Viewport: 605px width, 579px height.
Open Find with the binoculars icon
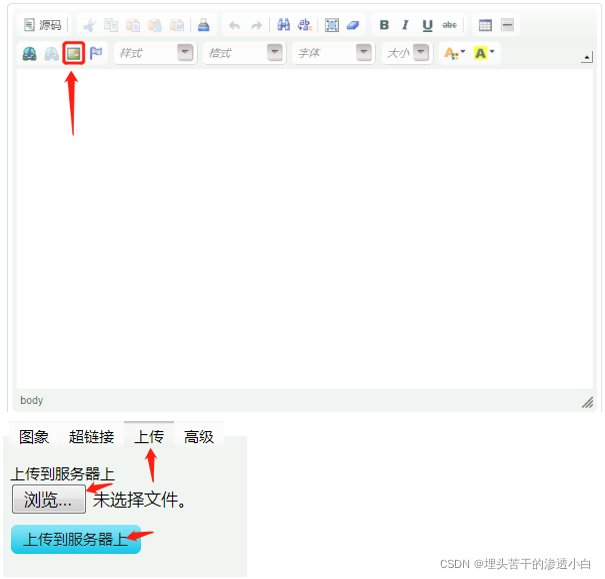pyautogui.click(x=284, y=25)
